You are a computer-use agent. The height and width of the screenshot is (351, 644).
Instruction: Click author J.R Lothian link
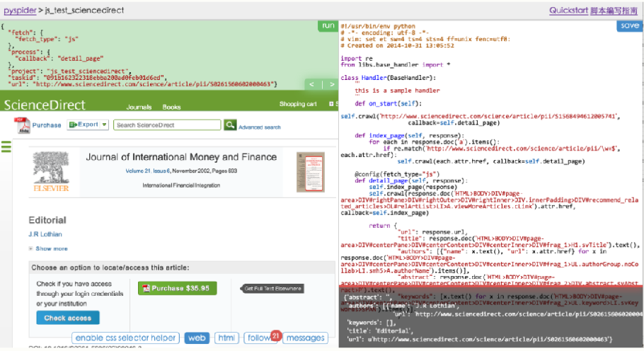pos(45,234)
